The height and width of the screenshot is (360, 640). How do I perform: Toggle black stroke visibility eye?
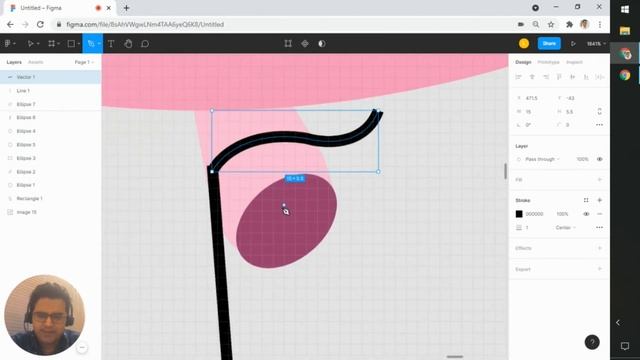coord(586,214)
